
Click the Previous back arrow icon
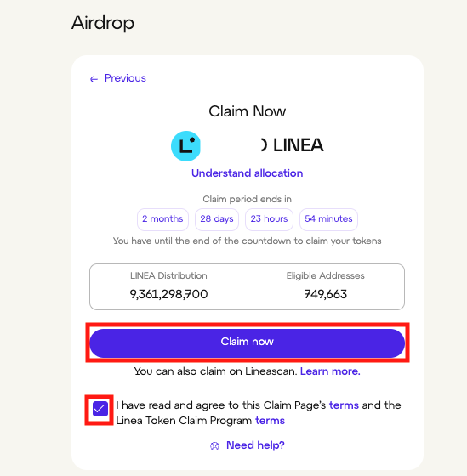pyautogui.click(x=94, y=79)
